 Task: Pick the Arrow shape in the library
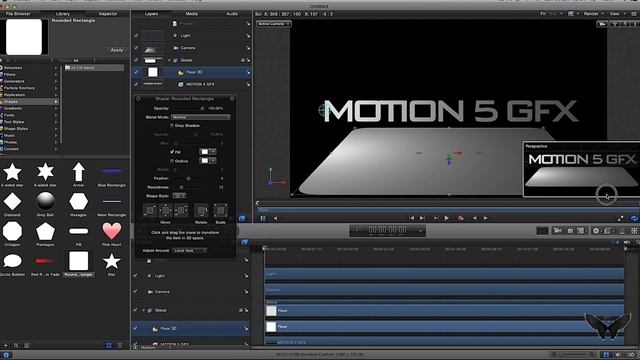click(x=78, y=172)
